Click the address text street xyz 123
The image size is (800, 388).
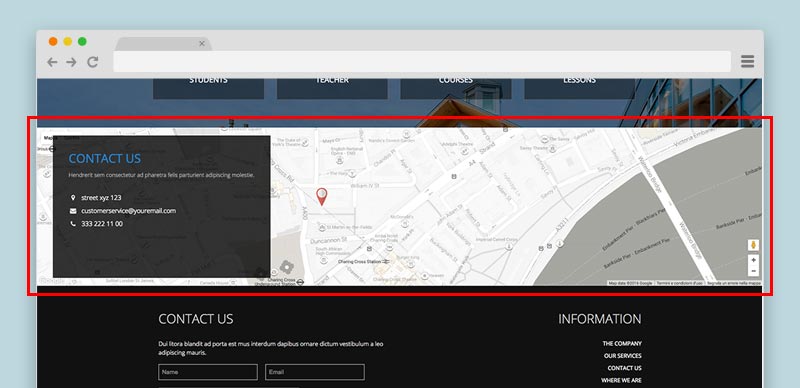coord(101,198)
